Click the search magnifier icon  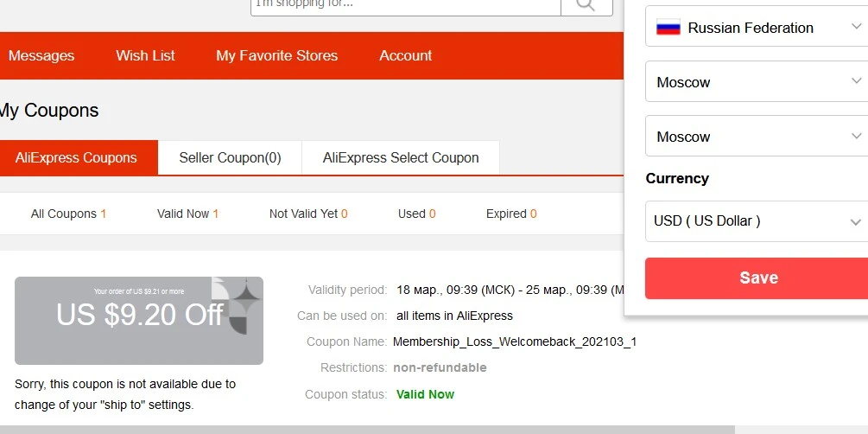coord(586,5)
